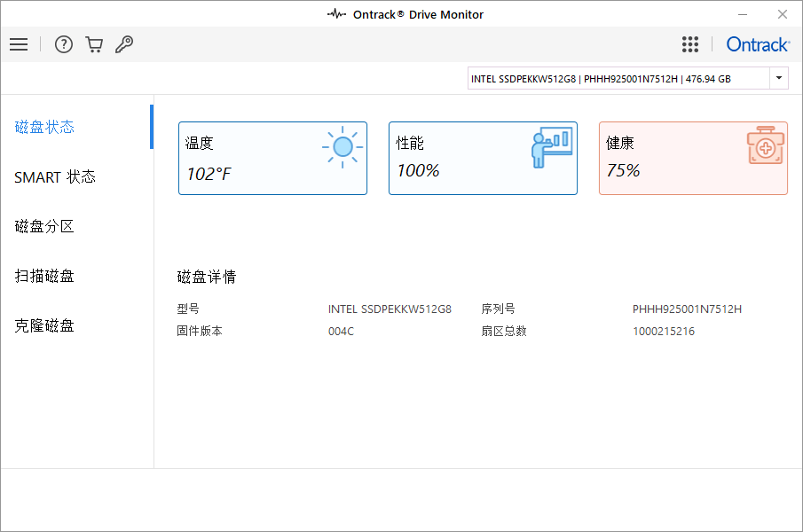Click the 扇区总数 label

click(503, 331)
